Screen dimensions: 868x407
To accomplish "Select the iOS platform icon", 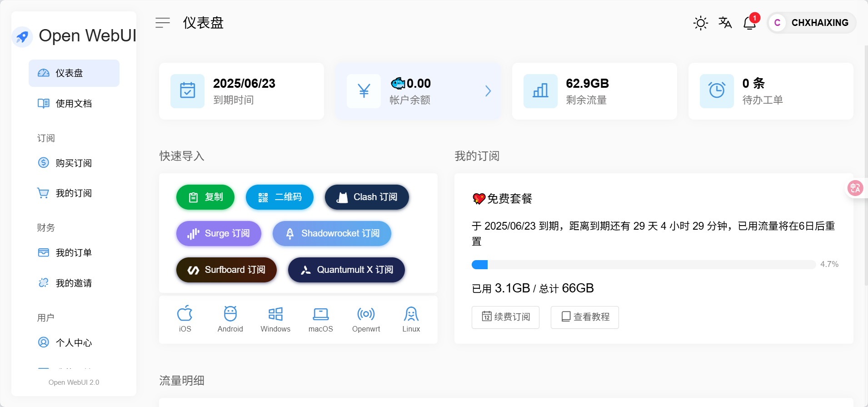I will point(185,319).
